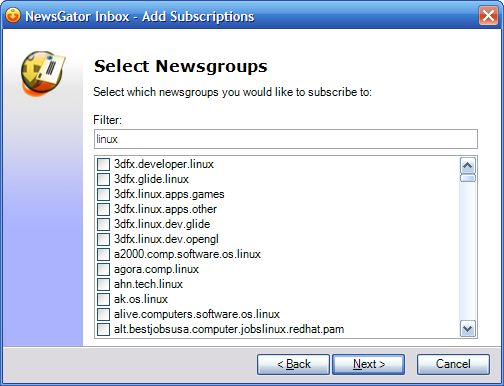504x386 pixels.
Task: Click the newsgroup list scrollbar thumb
Action: click(468, 178)
